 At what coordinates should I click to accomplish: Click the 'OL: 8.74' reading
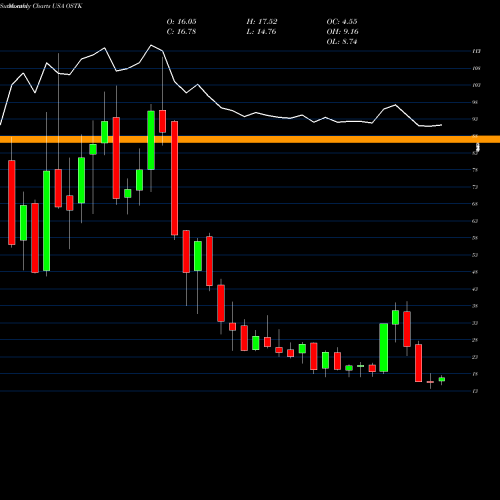point(342,42)
